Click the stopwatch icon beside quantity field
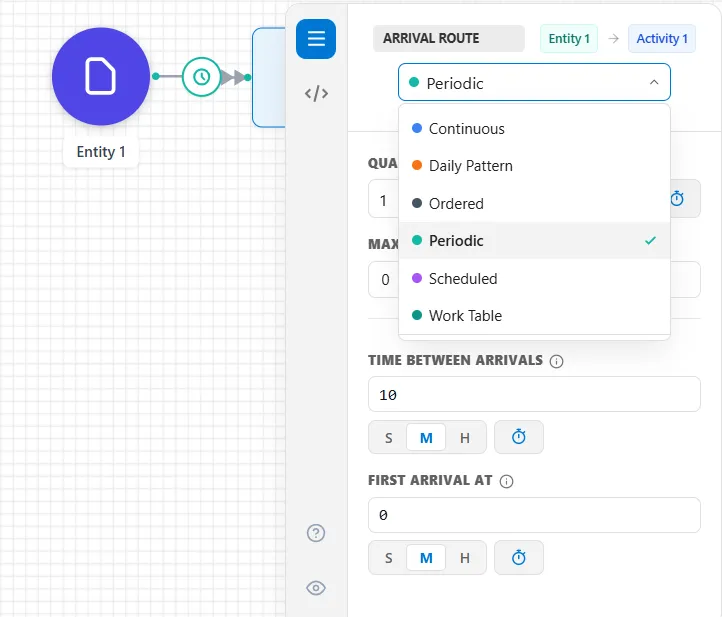This screenshot has width=722, height=617. 677,199
